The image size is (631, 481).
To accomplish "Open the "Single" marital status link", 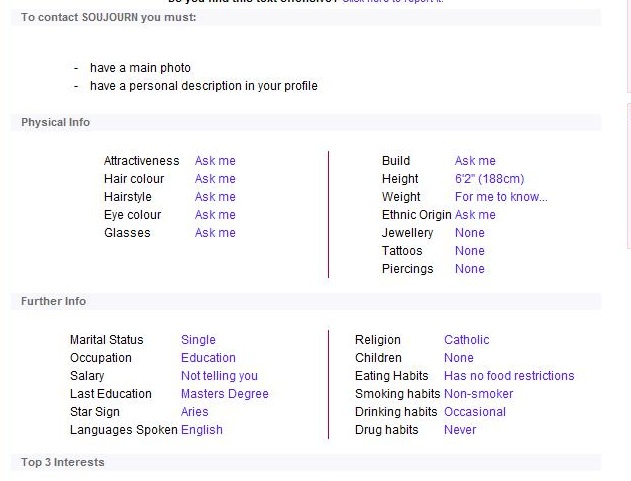I will (x=198, y=340).
